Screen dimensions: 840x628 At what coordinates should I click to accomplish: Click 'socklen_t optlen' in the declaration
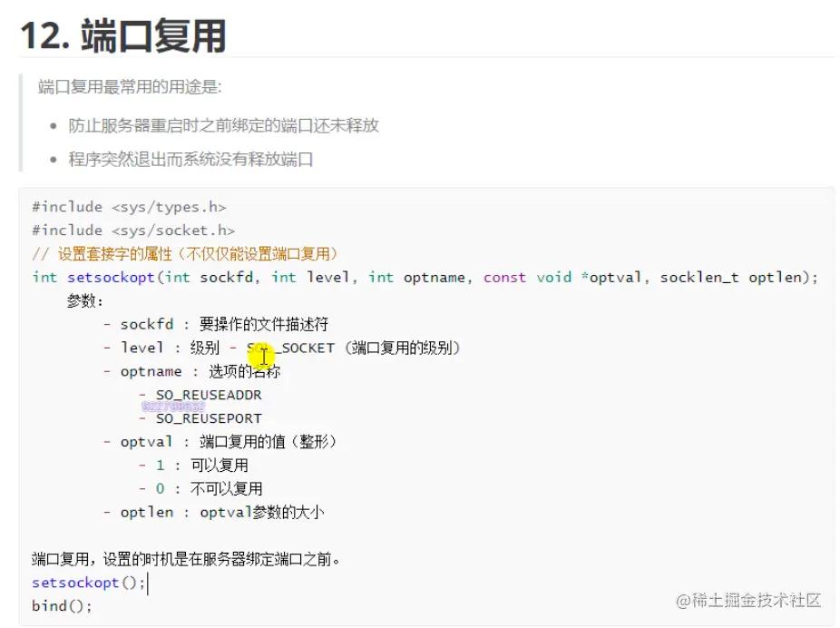pyautogui.click(x=731, y=278)
